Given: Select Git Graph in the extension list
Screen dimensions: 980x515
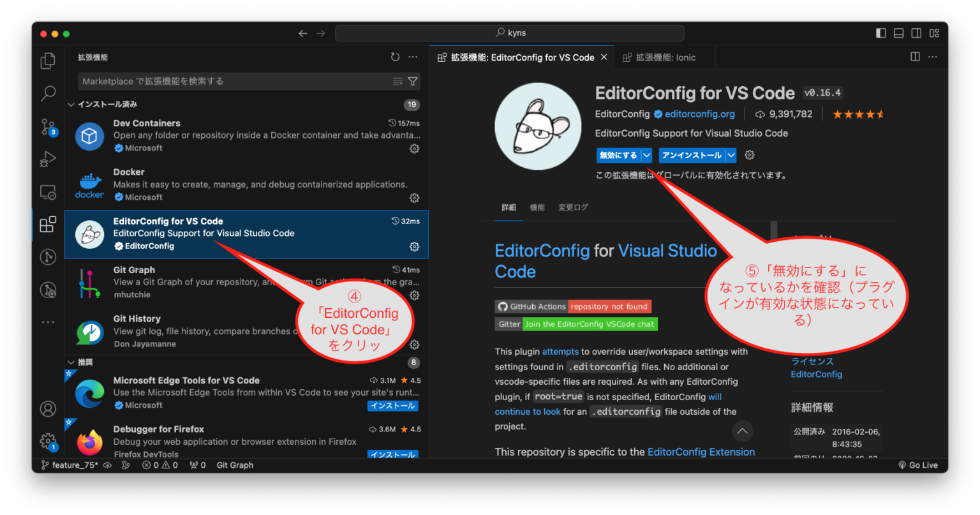Looking at the screenshot, I should [246, 283].
